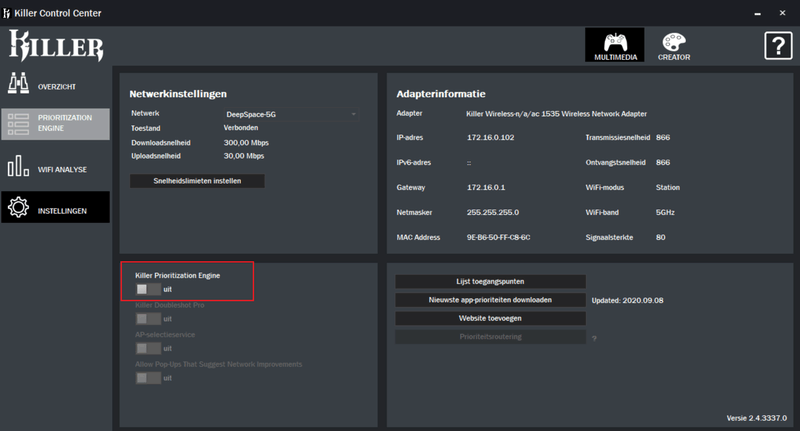The image size is (800, 431).
Task: Click the Overzicht binoculars icon
Action: (18, 83)
